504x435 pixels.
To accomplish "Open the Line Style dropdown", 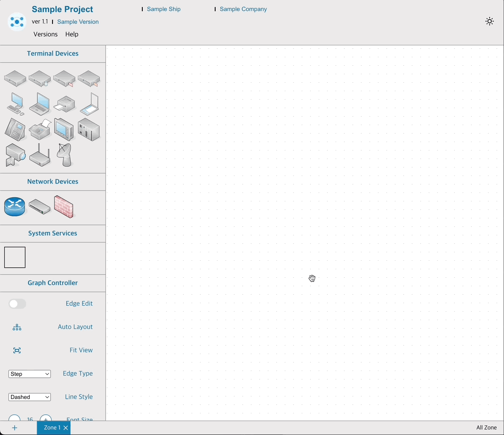I will 30,397.
